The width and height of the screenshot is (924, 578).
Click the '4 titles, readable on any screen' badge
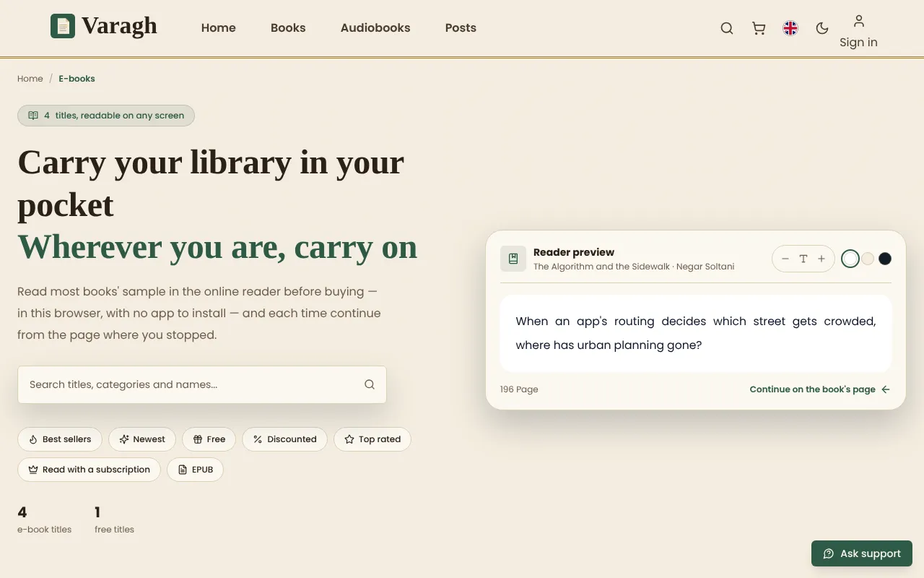tap(106, 116)
